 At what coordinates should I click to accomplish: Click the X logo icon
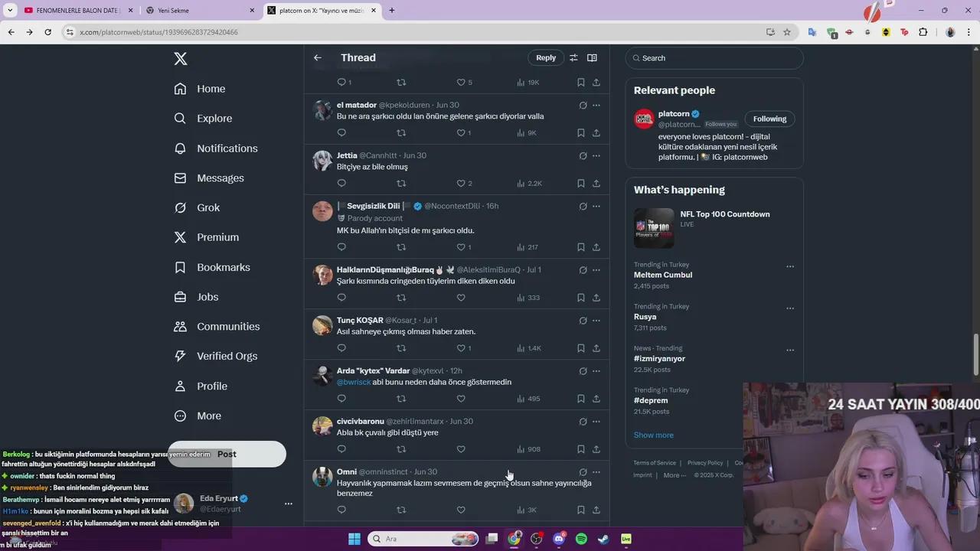click(180, 59)
